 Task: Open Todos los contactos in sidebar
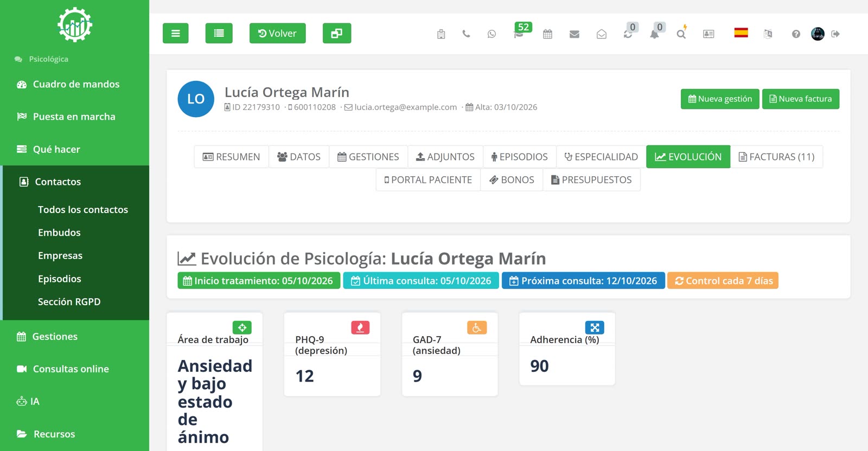(83, 210)
